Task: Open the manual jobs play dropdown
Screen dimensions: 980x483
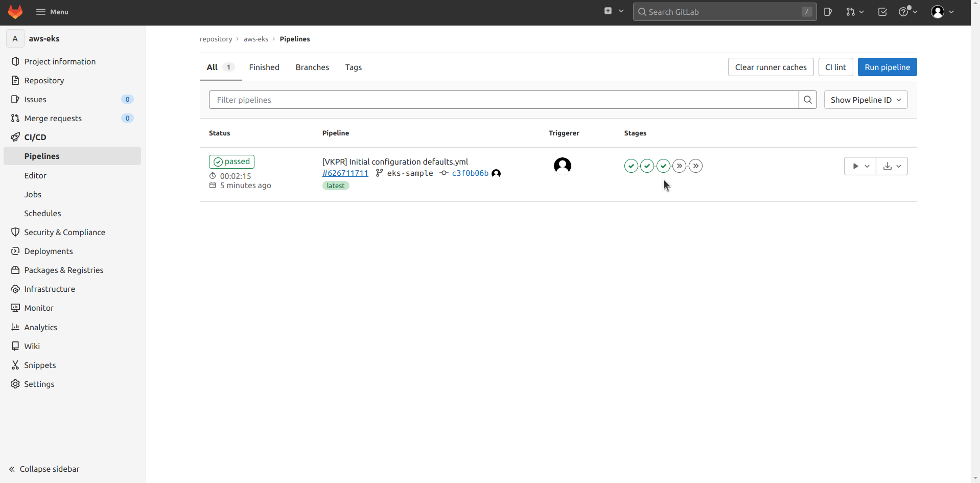Action: (860, 166)
